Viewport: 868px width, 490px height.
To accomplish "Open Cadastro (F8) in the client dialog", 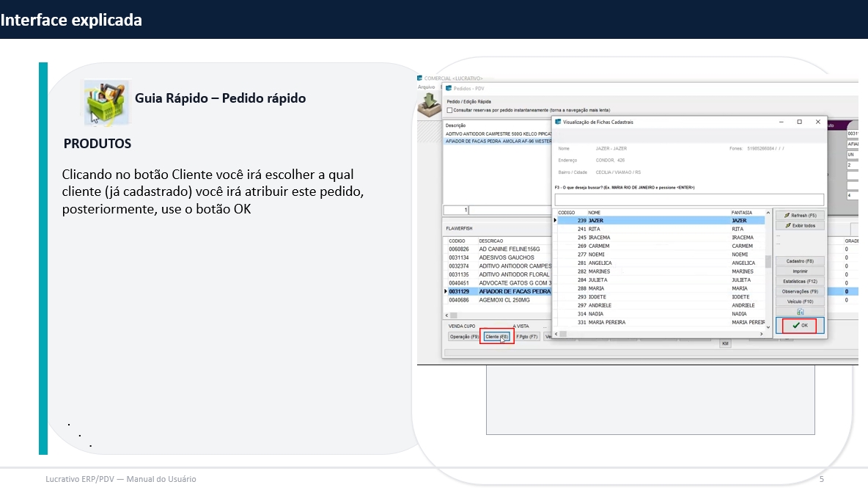I will 799,261.
